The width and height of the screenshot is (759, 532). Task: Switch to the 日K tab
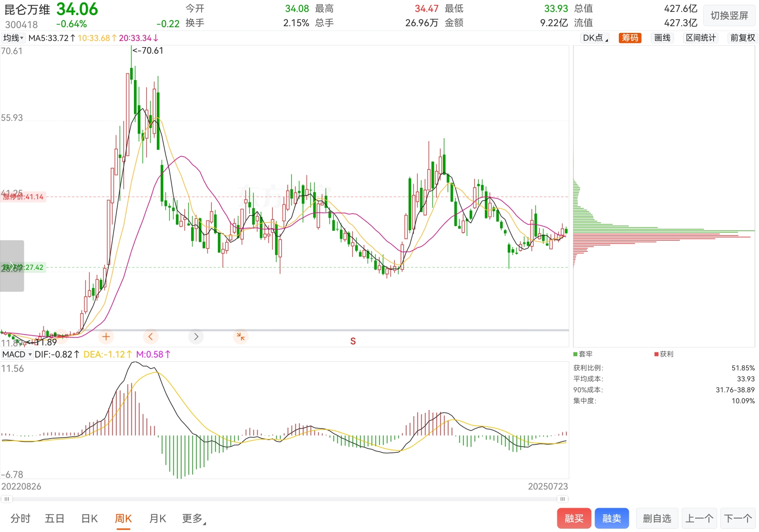[x=90, y=518]
